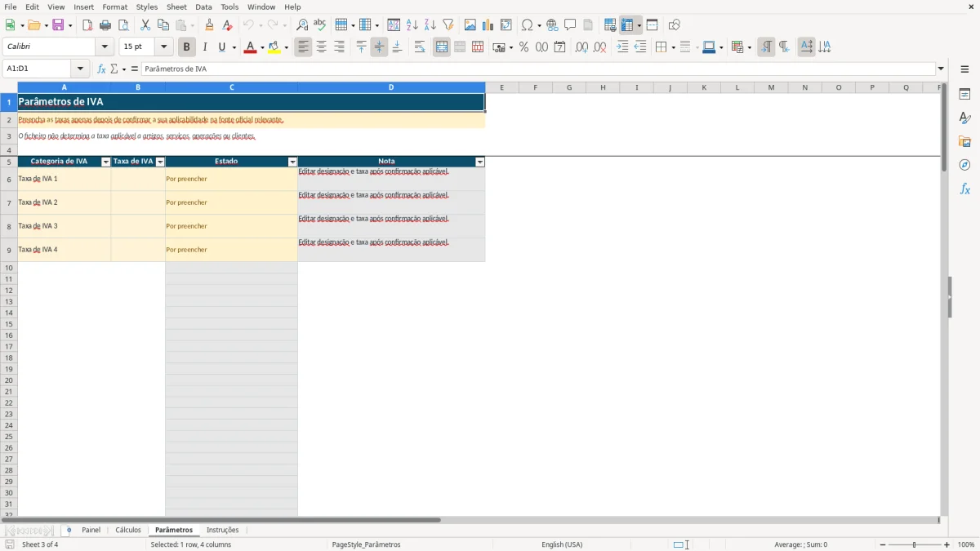This screenshot has height=551, width=980.
Task: Click the zoom in plus button
Action: 947,544
